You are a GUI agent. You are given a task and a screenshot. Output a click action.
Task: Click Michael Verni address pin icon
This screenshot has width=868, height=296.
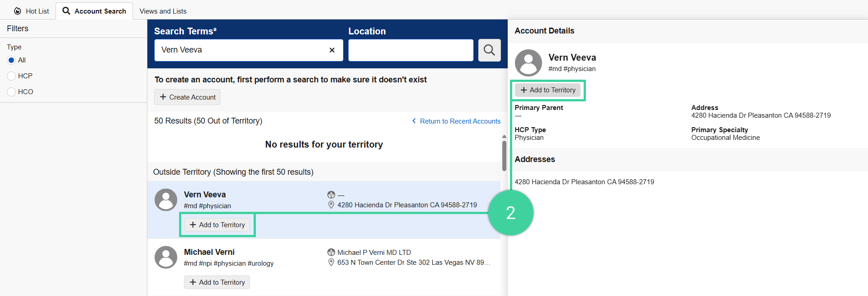[x=331, y=263]
